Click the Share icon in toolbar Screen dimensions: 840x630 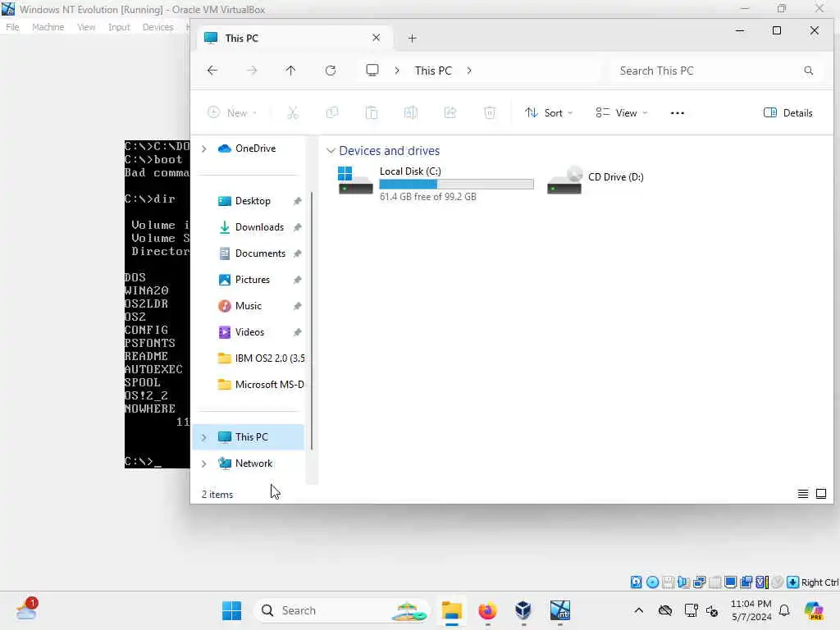tap(450, 112)
